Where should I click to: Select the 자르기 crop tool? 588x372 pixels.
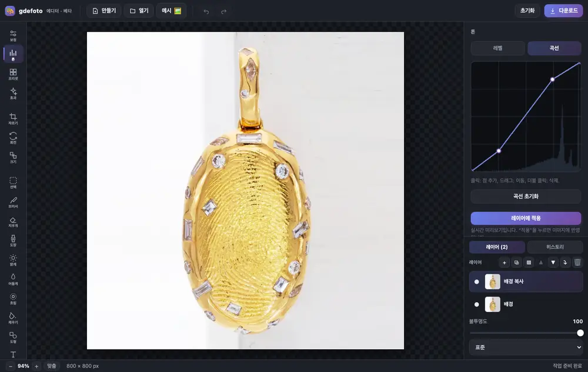13,119
